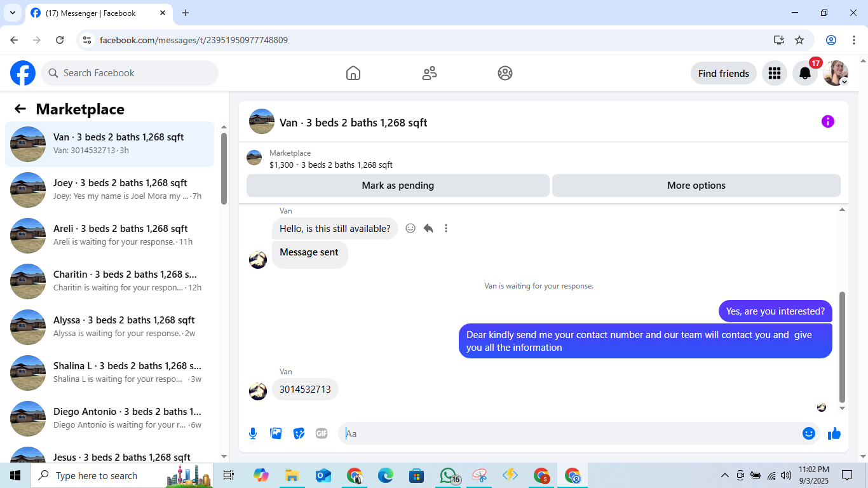This screenshot has width=868, height=488.
Task: Choose a sticker icon
Action: pos(299,433)
